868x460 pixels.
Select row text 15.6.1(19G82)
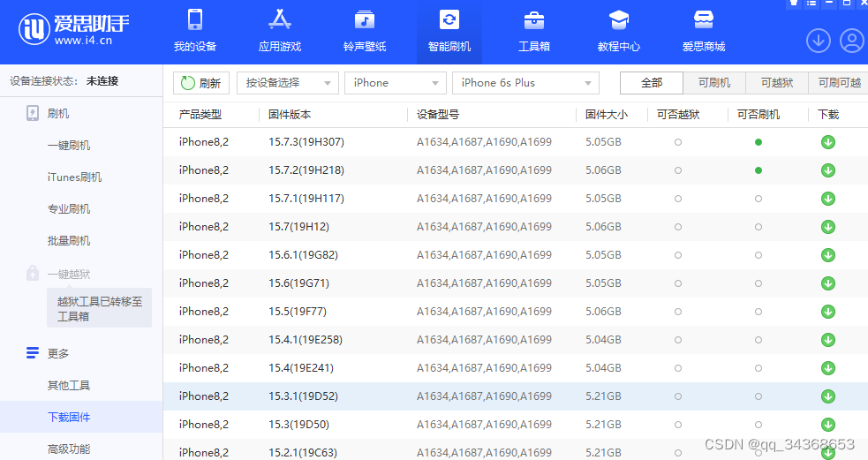[x=304, y=255]
